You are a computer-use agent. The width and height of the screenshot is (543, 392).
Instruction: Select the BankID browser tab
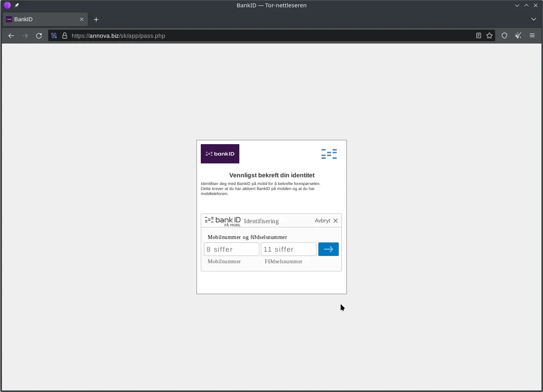coord(45,19)
